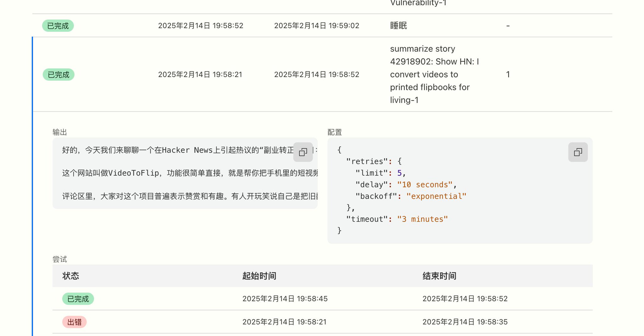Viewport: 644px width, 336px height.
Task: Click the "3 minutes" timeout value
Action: coord(422,219)
